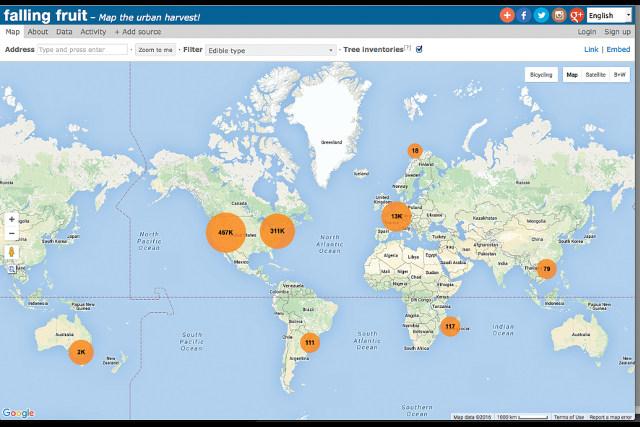This screenshot has width=640, height=427.
Task: Click the Greenland label on the map
Action: click(x=331, y=142)
